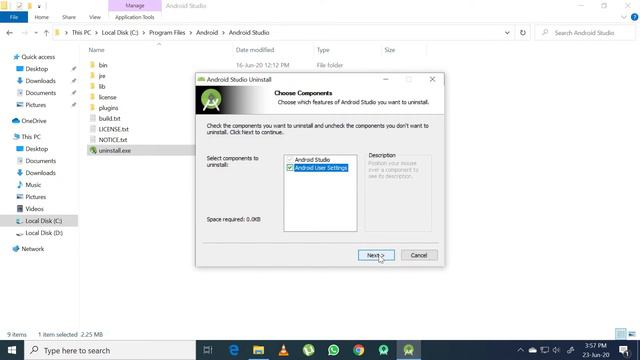
Task: Click the taskbar search box
Action: 110,350
